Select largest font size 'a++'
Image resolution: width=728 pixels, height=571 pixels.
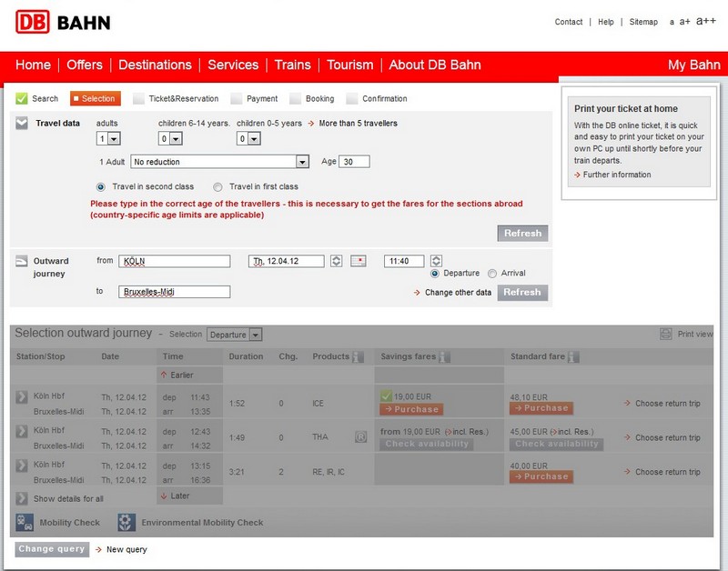point(706,21)
